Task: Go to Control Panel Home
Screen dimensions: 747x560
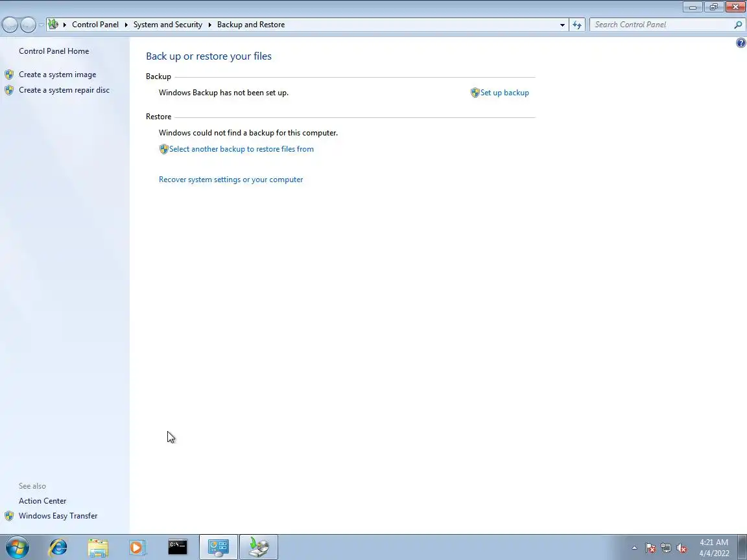Action: 54,51
